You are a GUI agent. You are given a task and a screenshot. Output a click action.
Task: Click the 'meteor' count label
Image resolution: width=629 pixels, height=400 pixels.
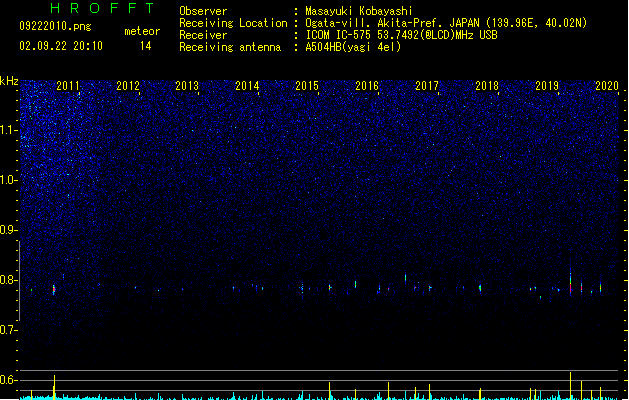[142, 31]
